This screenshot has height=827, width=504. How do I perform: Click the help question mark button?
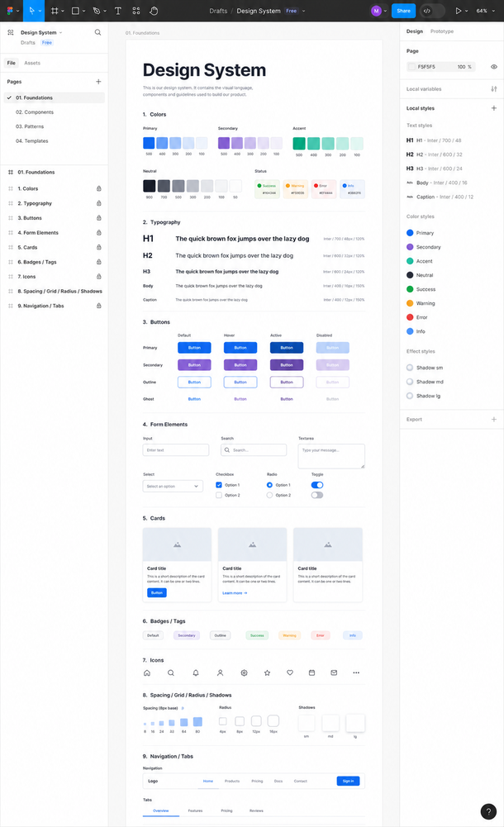pos(488,811)
